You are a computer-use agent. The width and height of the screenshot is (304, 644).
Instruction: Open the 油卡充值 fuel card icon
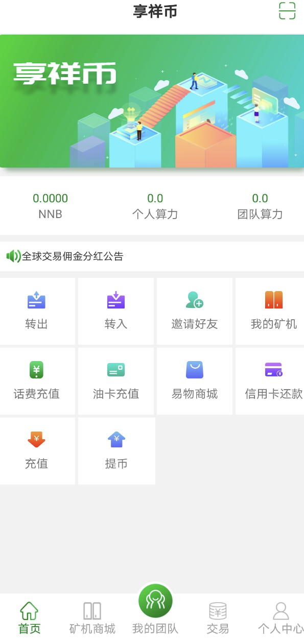116,370
